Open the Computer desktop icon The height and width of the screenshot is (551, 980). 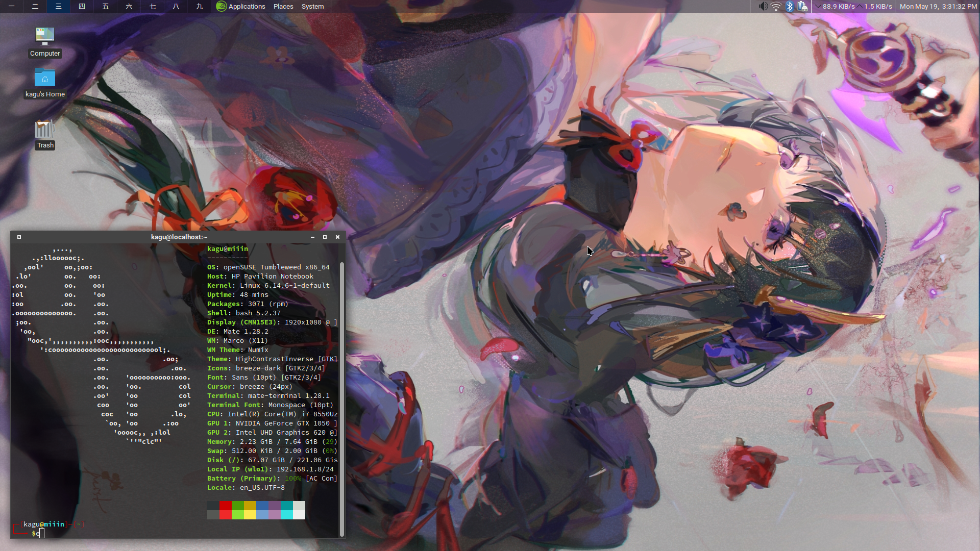pos(45,42)
